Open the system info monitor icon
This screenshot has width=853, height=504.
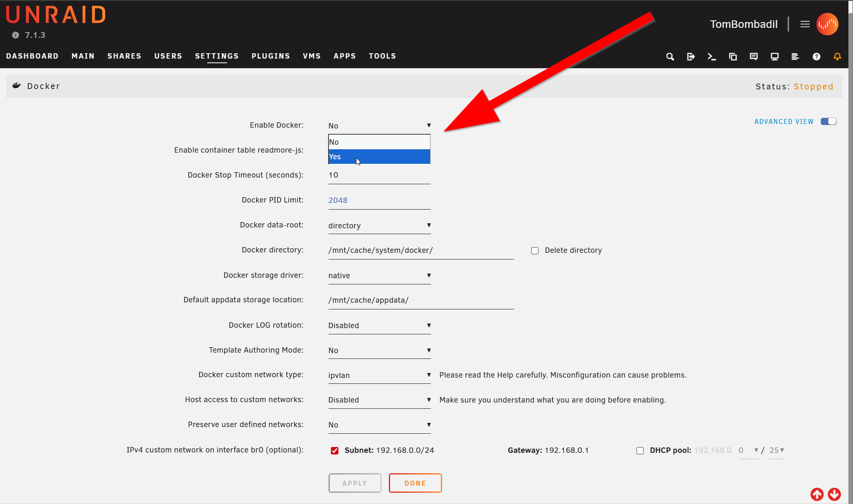tap(774, 57)
